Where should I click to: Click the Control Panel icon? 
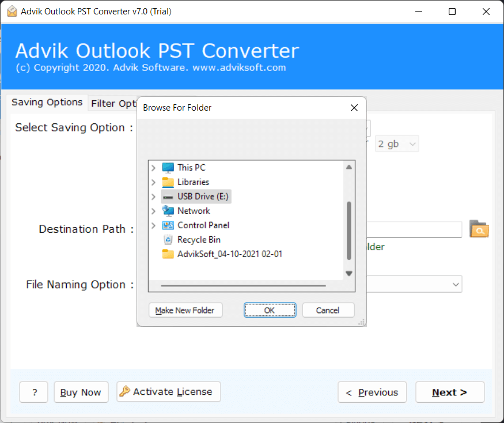pyautogui.click(x=168, y=225)
